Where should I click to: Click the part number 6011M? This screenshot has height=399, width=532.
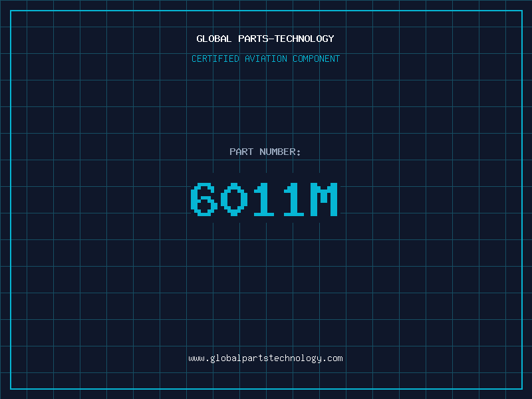[x=265, y=199]
